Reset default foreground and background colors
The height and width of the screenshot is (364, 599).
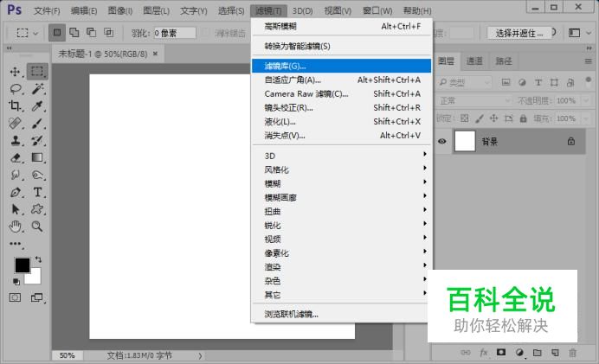[x=16, y=282]
